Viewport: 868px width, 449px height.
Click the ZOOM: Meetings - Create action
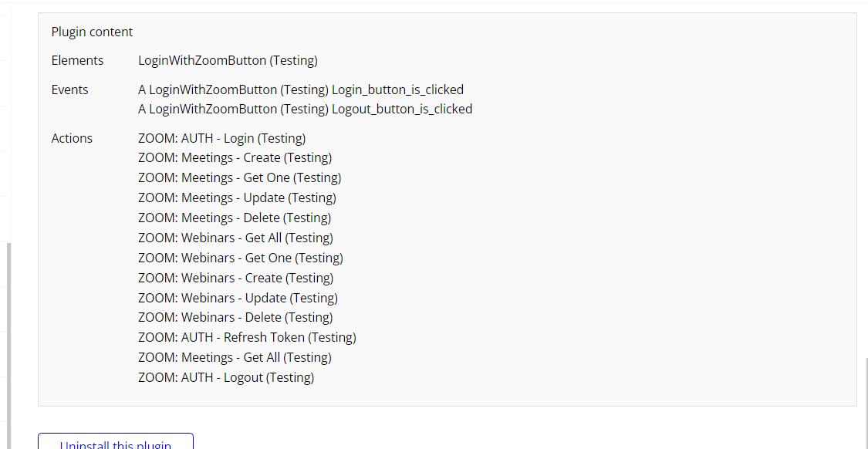point(235,157)
